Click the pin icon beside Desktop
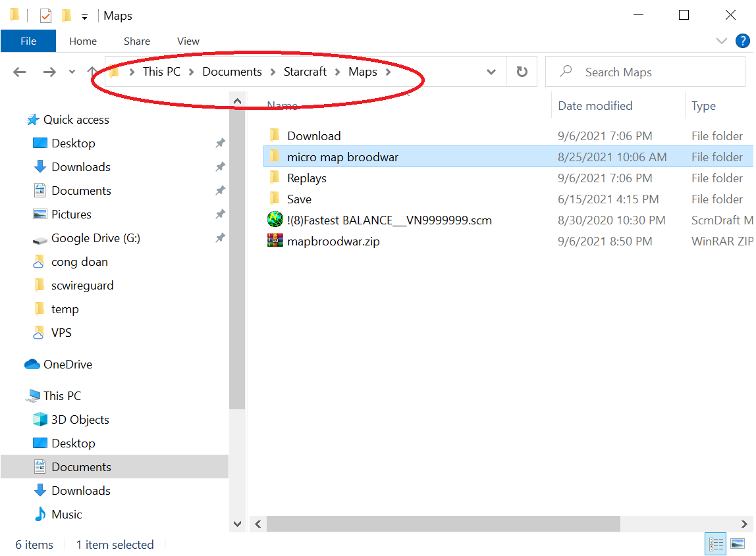 [221, 143]
